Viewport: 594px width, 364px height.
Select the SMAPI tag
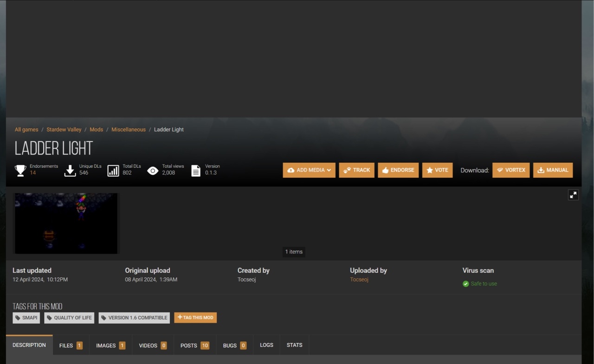pyautogui.click(x=26, y=318)
